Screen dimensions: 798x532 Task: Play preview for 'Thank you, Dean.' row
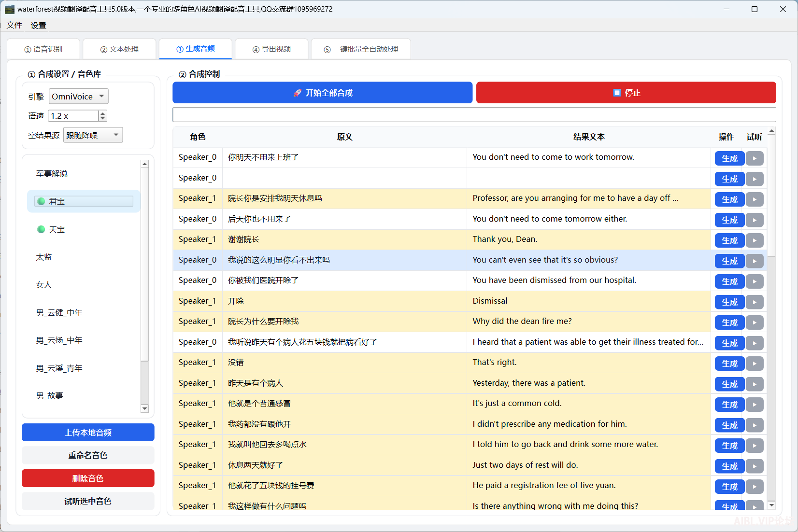(x=754, y=240)
